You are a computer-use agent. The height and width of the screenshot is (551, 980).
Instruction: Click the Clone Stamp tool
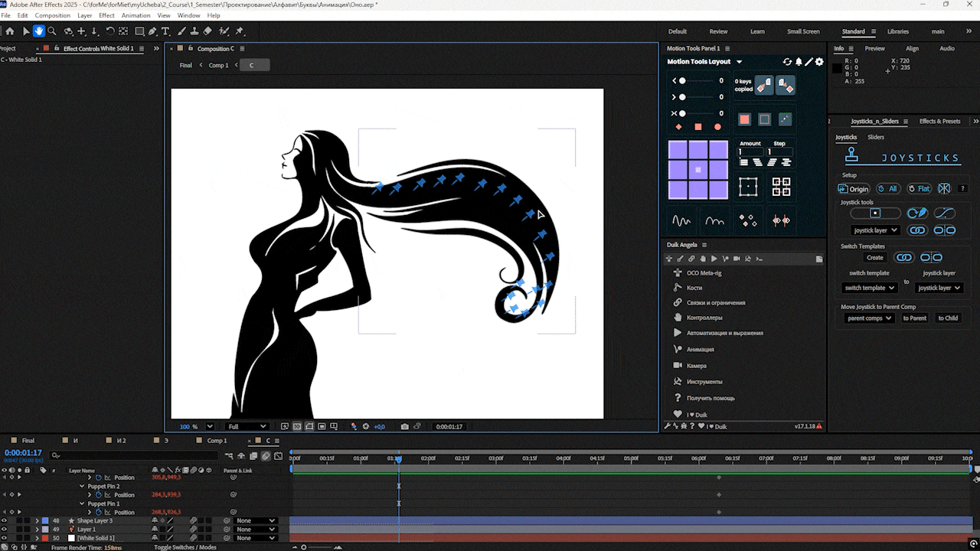coord(194,31)
